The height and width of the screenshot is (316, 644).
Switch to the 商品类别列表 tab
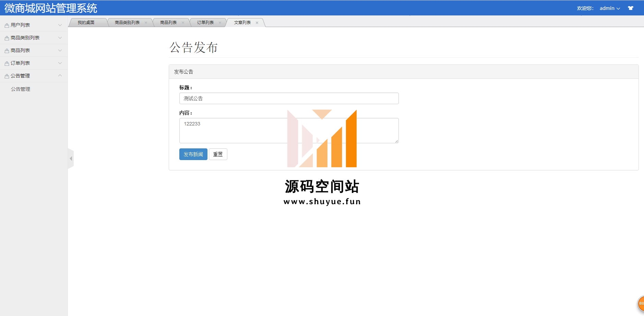127,23
